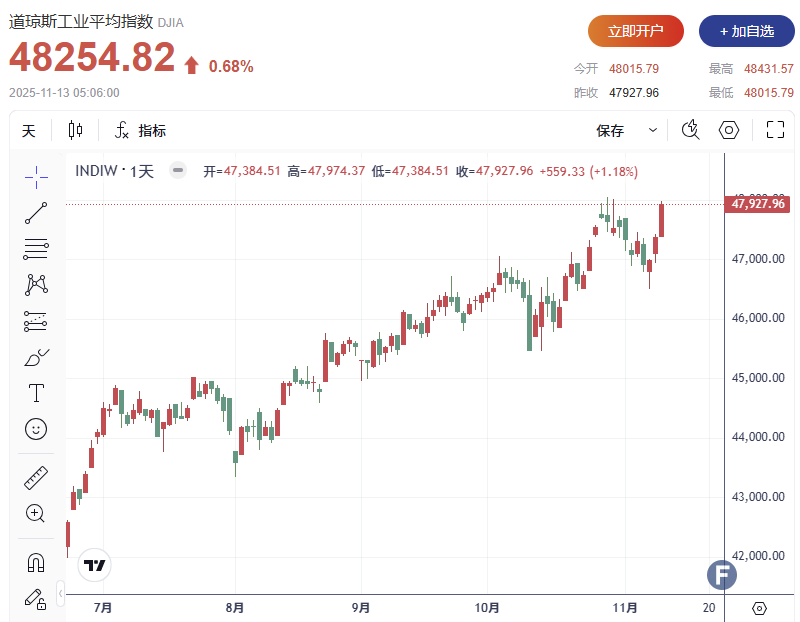
Task: Click the 立即开户 button
Action: click(636, 31)
